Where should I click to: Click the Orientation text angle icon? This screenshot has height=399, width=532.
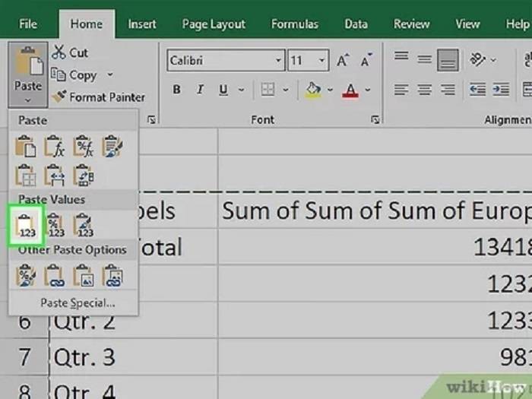click(478, 60)
